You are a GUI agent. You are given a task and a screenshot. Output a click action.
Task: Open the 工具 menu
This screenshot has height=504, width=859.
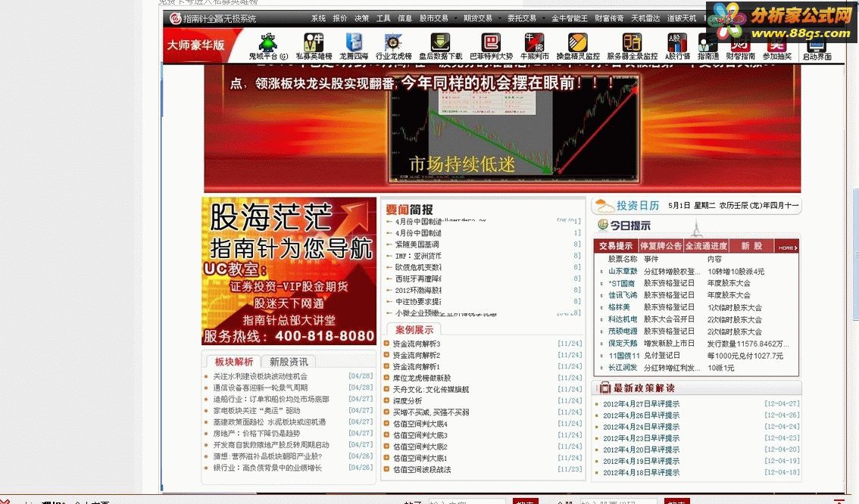point(383,18)
